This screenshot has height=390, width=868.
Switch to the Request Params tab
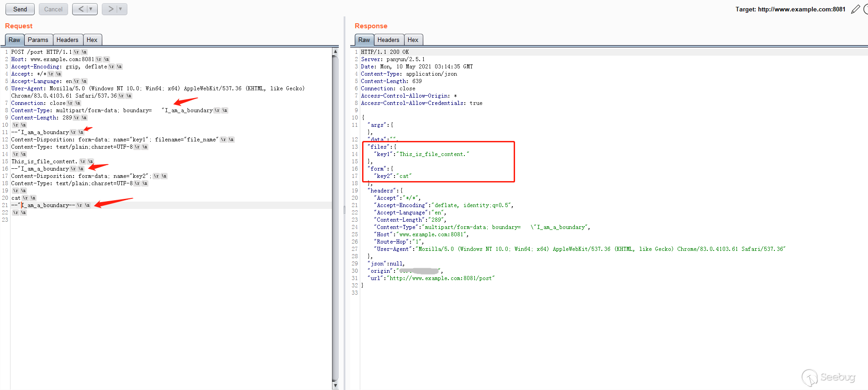(x=38, y=40)
